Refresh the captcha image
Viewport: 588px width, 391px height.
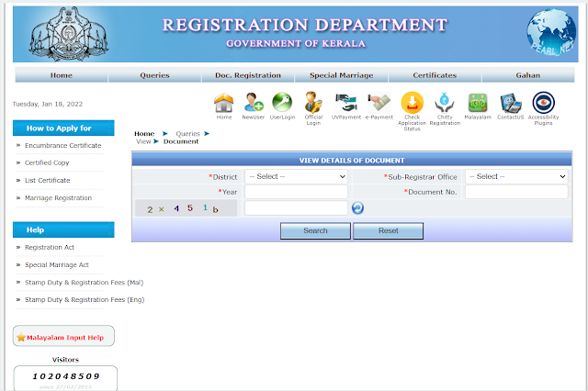pyautogui.click(x=358, y=208)
